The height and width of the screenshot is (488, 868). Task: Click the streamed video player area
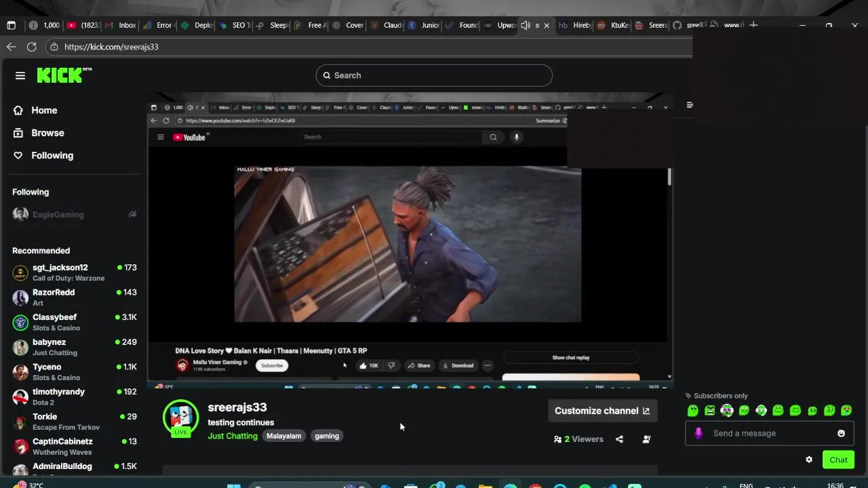click(x=408, y=244)
